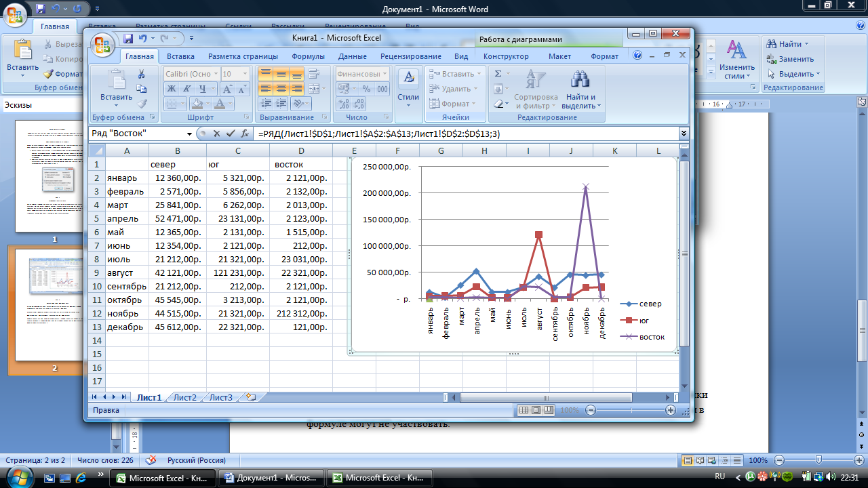Open Вставка tab in Excel
This screenshot has width=868, height=488.
[x=180, y=56]
